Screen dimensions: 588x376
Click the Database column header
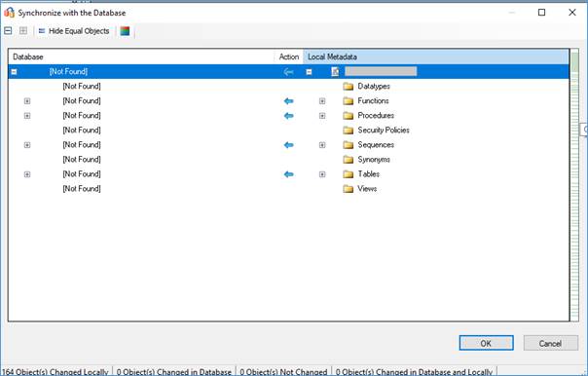(141, 56)
